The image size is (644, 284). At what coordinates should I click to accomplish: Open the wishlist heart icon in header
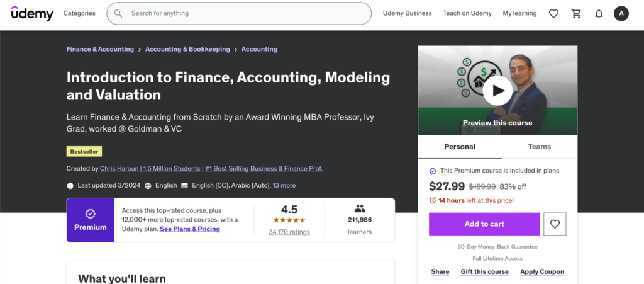point(553,13)
